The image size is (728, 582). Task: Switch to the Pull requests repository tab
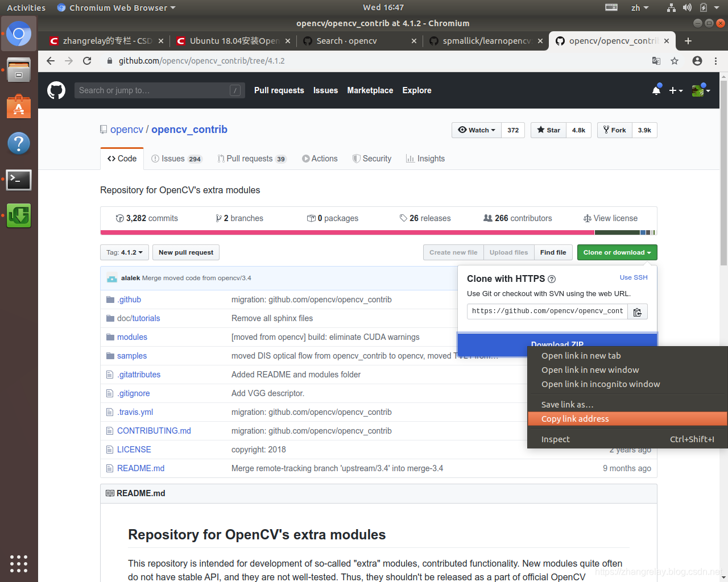coord(251,159)
